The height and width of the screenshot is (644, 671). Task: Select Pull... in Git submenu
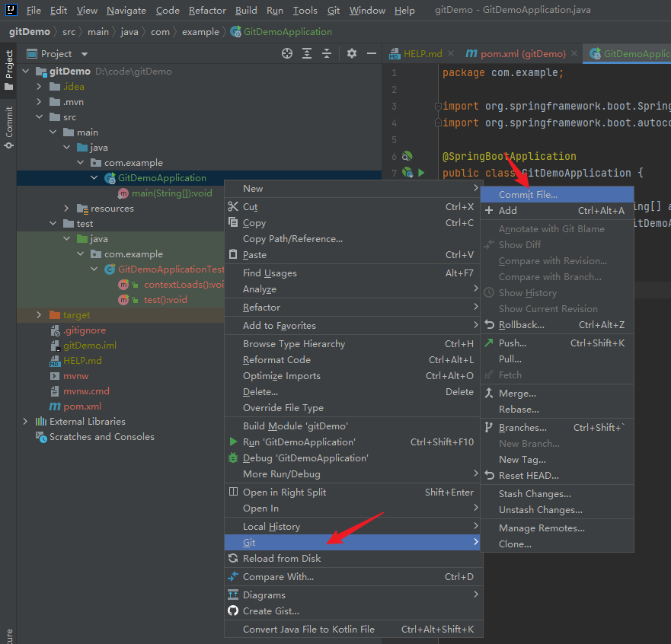coord(557,359)
